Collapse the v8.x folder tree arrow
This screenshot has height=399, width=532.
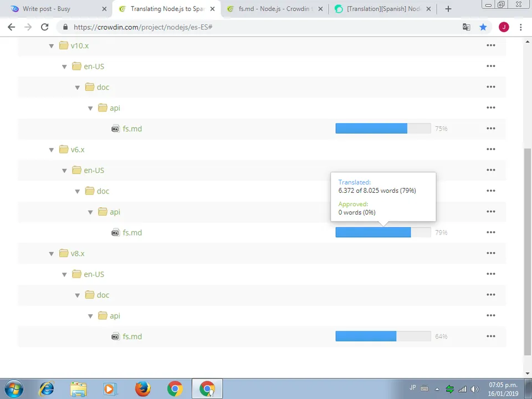click(x=51, y=254)
